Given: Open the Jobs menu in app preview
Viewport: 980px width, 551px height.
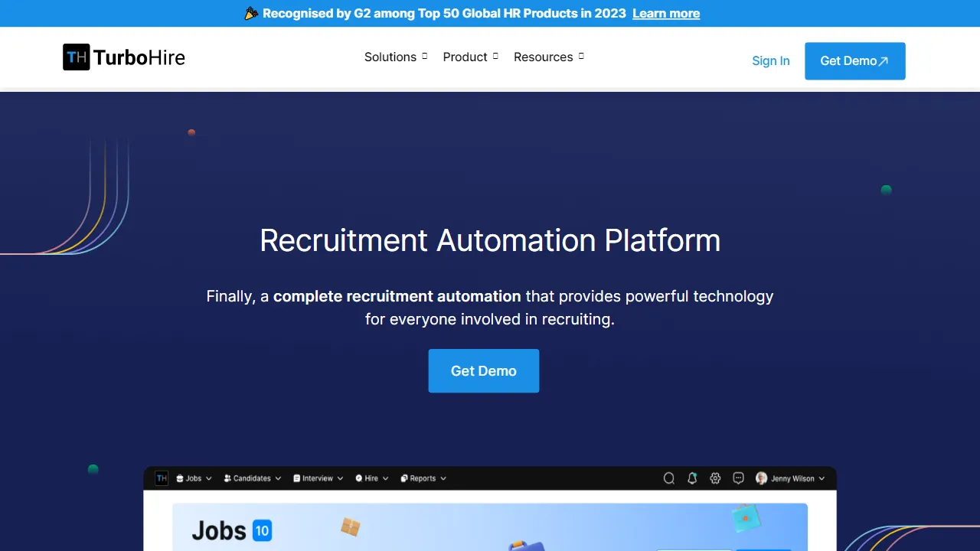Looking at the screenshot, I should point(194,478).
